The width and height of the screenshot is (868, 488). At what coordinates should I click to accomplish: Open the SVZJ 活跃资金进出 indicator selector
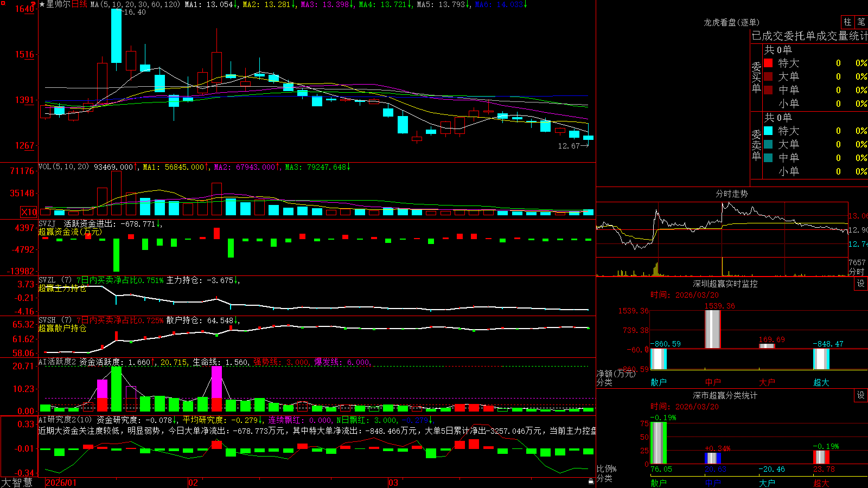(47, 223)
